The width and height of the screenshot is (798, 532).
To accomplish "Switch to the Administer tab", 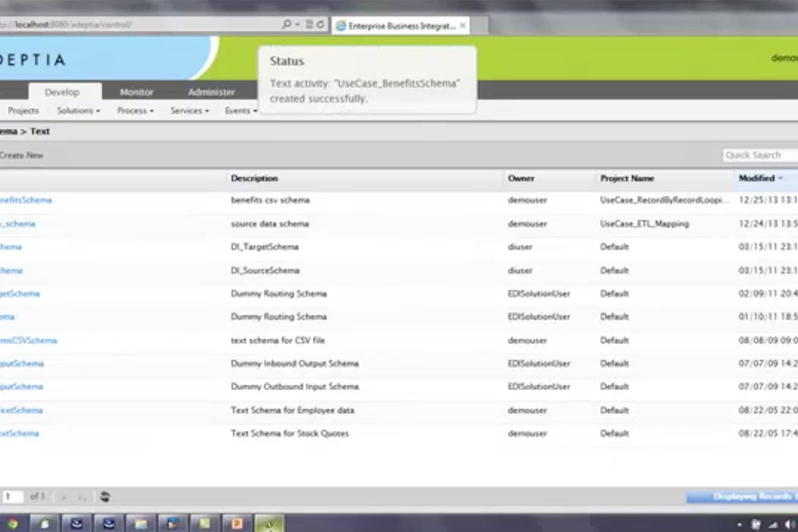I will (211, 92).
